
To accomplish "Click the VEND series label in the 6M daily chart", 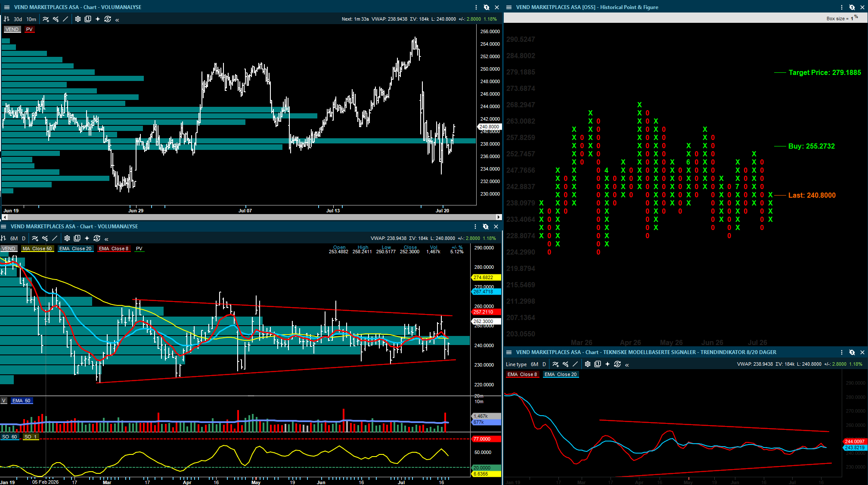I will (9, 249).
